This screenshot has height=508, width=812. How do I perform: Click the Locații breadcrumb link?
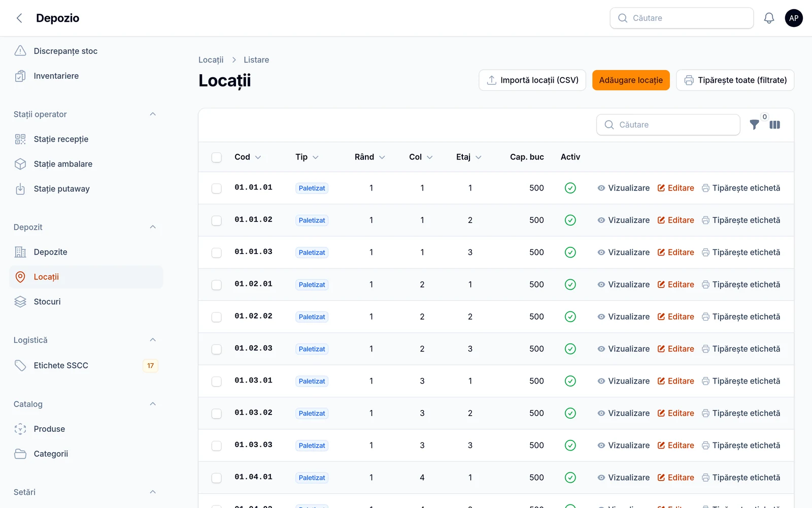tap(211, 60)
